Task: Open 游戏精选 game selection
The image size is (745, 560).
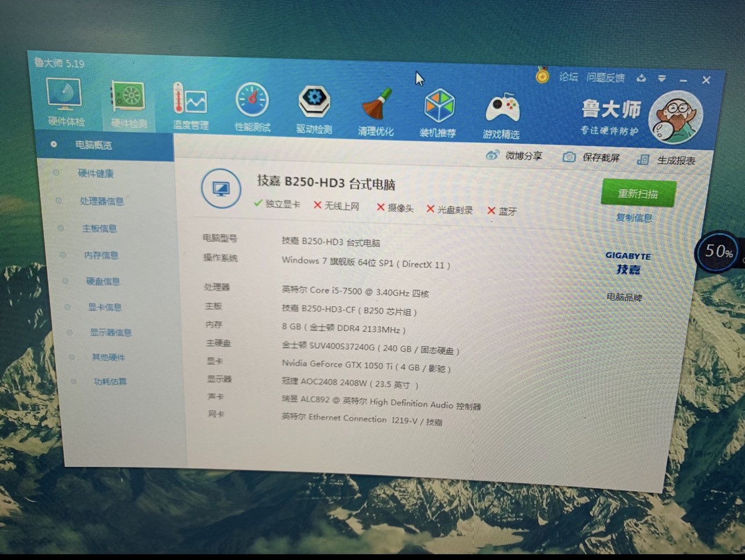Action: (x=501, y=116)
